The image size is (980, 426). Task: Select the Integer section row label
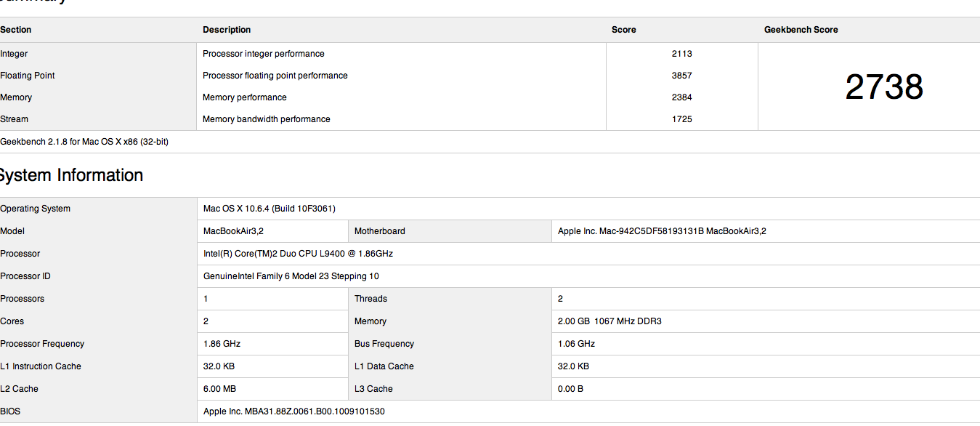[14, 54]
